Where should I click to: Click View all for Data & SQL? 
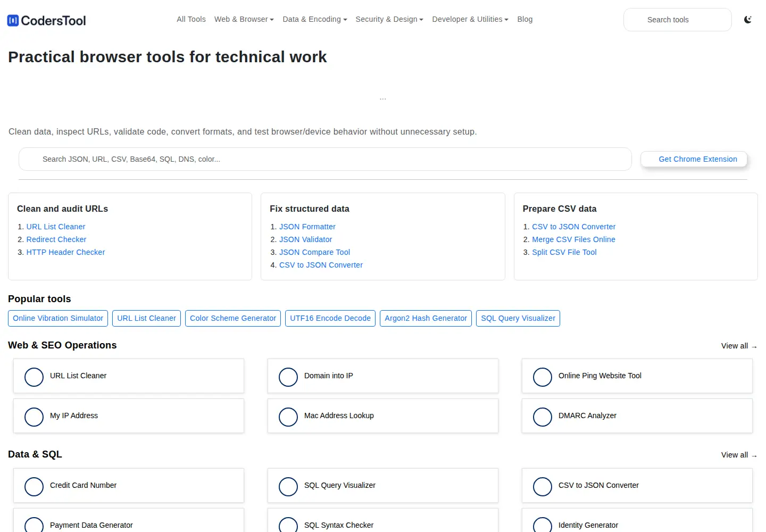(x=739, y=455)
